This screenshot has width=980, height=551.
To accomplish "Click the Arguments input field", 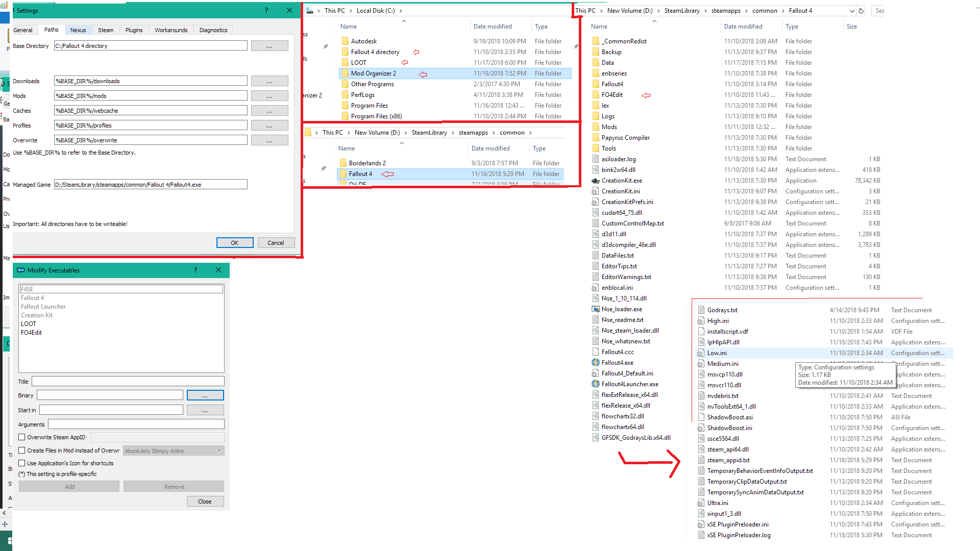I will click(136, 424).
